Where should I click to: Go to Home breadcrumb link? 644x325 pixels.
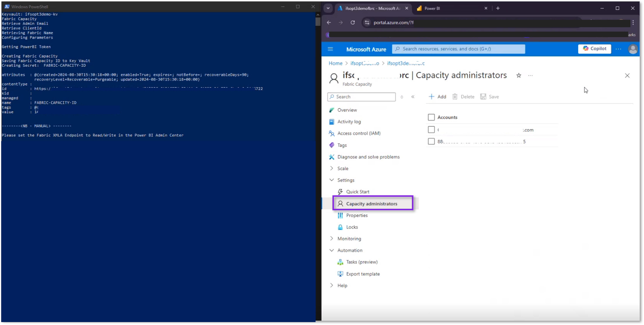335,63
